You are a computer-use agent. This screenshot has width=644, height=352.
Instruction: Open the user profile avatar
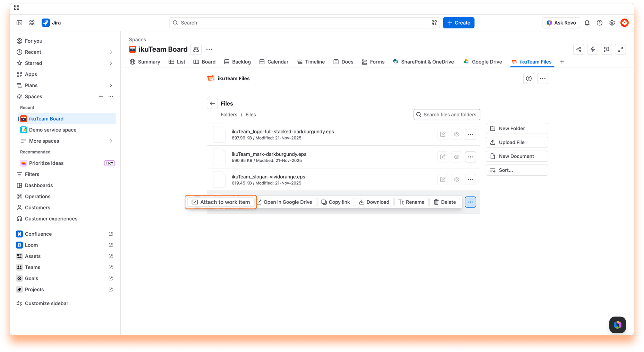(625, 23)
